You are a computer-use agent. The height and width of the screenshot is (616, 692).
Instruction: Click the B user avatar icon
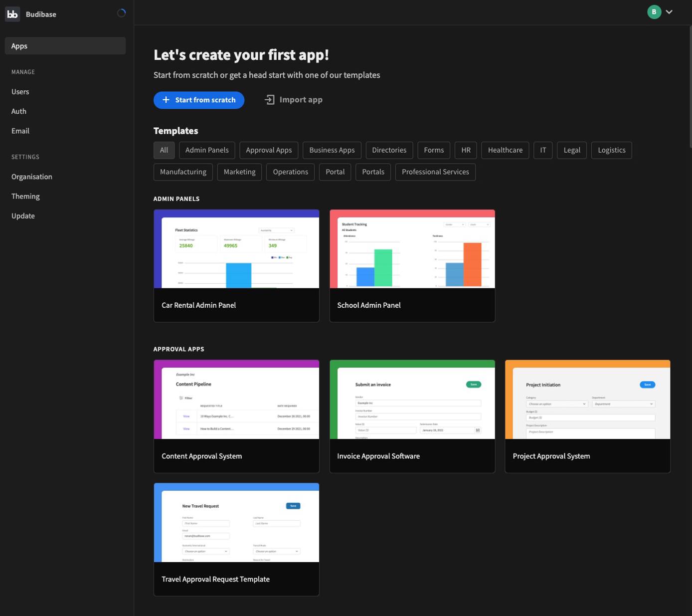click(654, 11)
